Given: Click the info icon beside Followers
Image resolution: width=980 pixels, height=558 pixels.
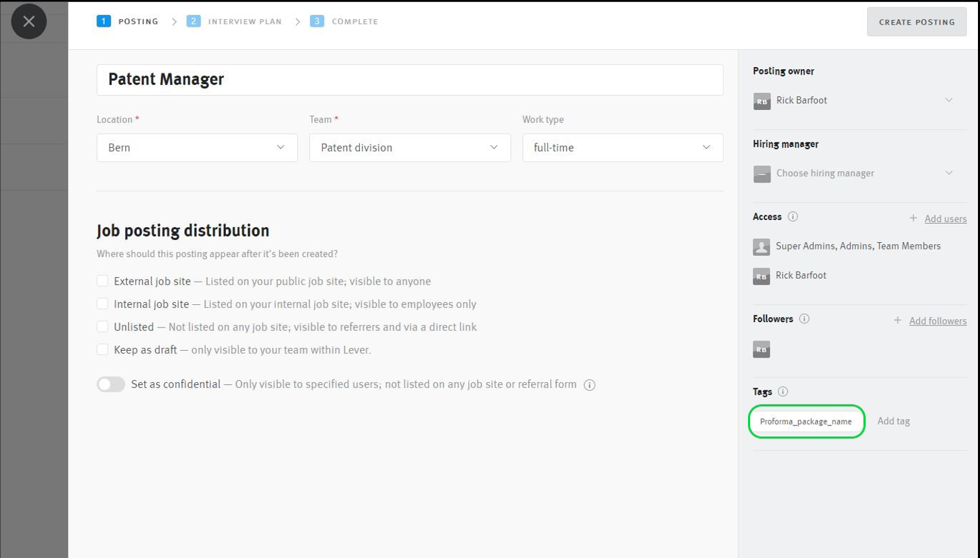Looking at the screenshot, I should click(805, 319).
